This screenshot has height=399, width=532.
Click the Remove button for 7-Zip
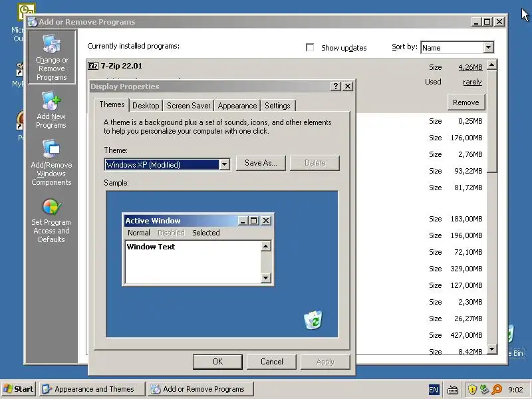[x=466, y=102]
